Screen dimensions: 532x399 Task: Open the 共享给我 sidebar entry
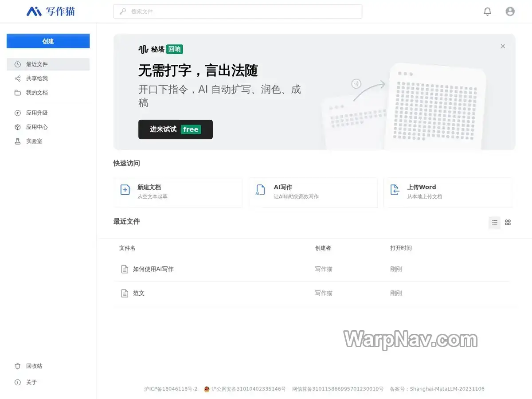tap(48, 78)
